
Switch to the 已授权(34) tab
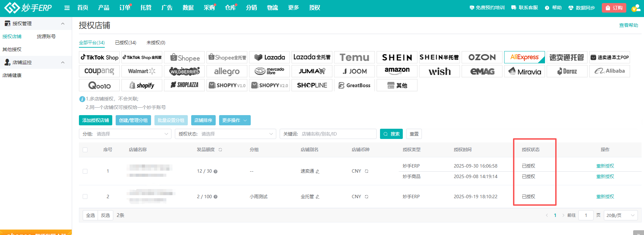pos(126,43)
